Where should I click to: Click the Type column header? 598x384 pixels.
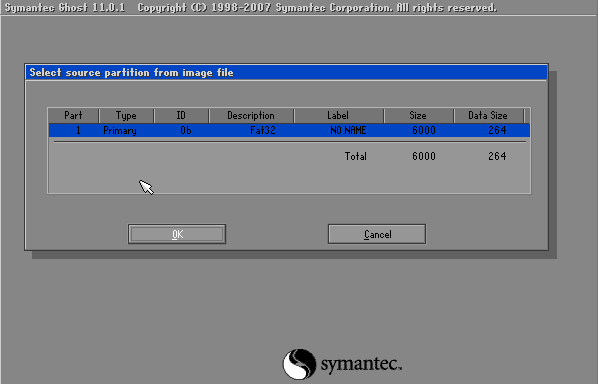click(126, 116)
